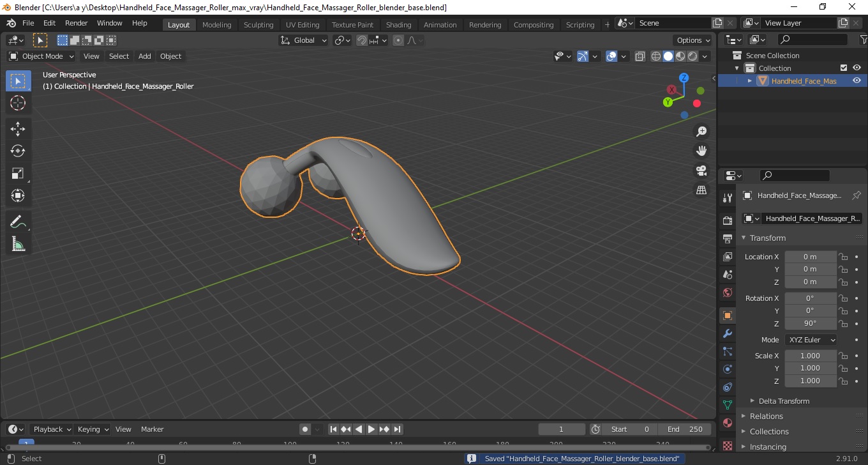The image size is (868, 465).
Task: Select the Measure tool
Action: tap(18, 244)
